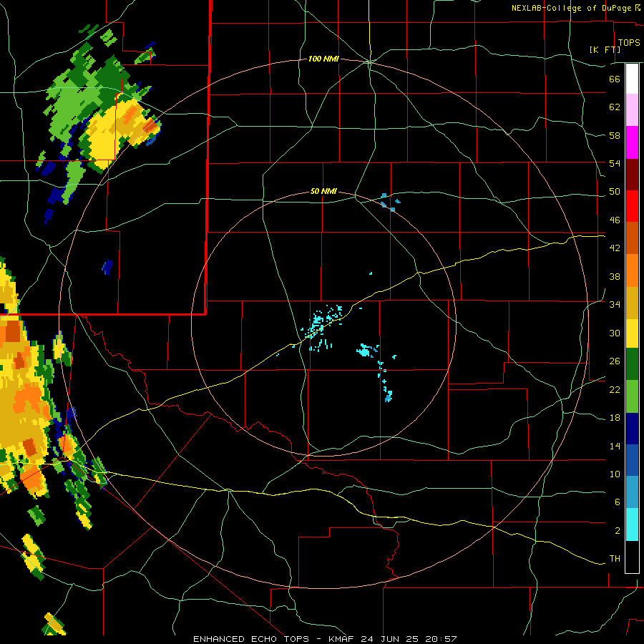Image resolution: width=644 pixels, height=644 pixels.
Task: Click 'ENHANCED ECHO TOPS' in the caption
Action: (251, 639)
